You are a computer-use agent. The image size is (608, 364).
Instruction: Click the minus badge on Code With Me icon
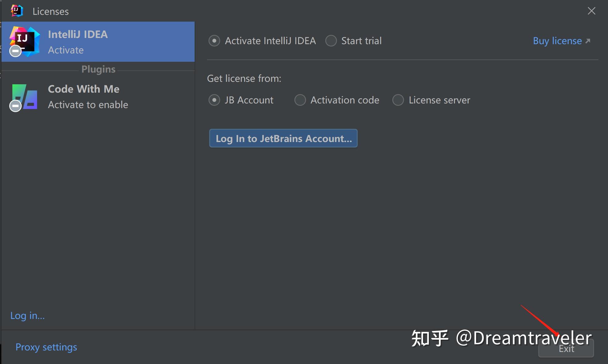tap(15, 106)
